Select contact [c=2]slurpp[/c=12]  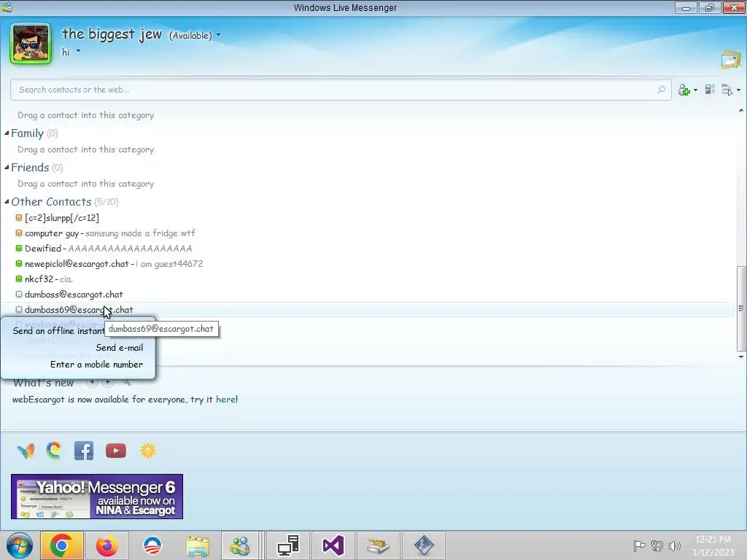pyautogui.click(x=62, y=217)
